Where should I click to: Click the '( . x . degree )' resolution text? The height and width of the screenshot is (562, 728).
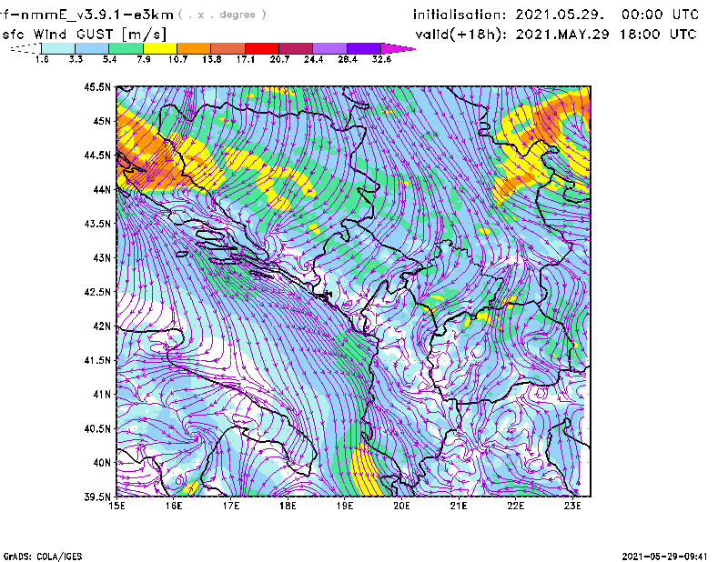222,15
